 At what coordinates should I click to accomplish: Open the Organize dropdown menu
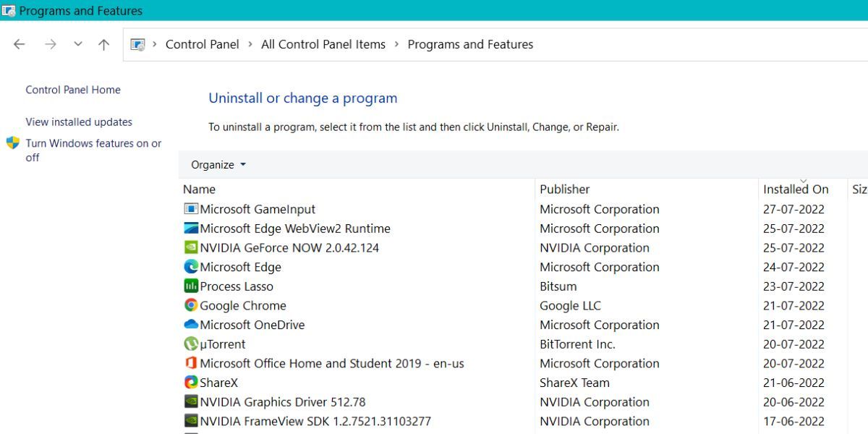pyautogui.click(x=218, y=165)
